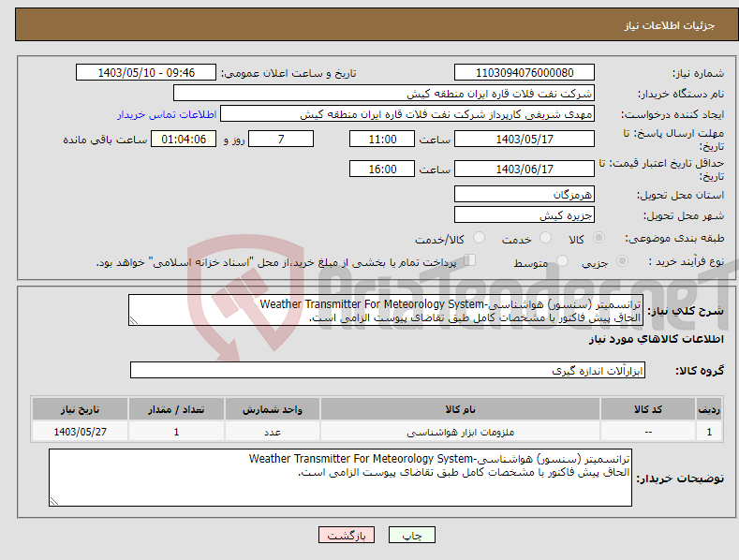Click the province field هرمزگان

click(525, 194)
